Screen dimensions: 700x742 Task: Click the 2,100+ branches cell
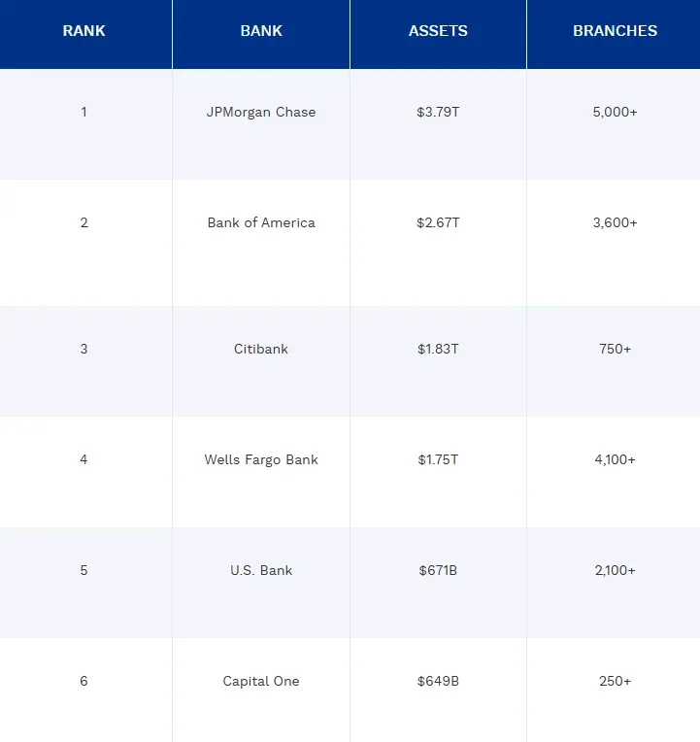click(x=615, y=570)
